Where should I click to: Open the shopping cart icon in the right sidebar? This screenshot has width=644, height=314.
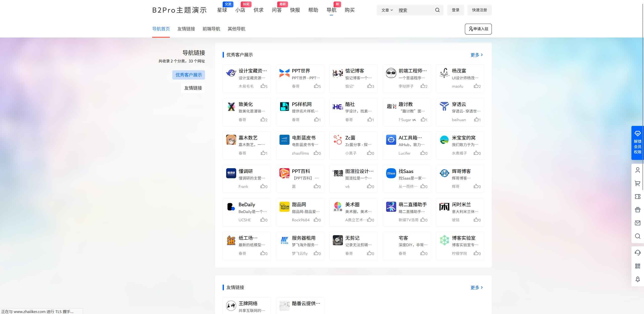pos(638,184)
